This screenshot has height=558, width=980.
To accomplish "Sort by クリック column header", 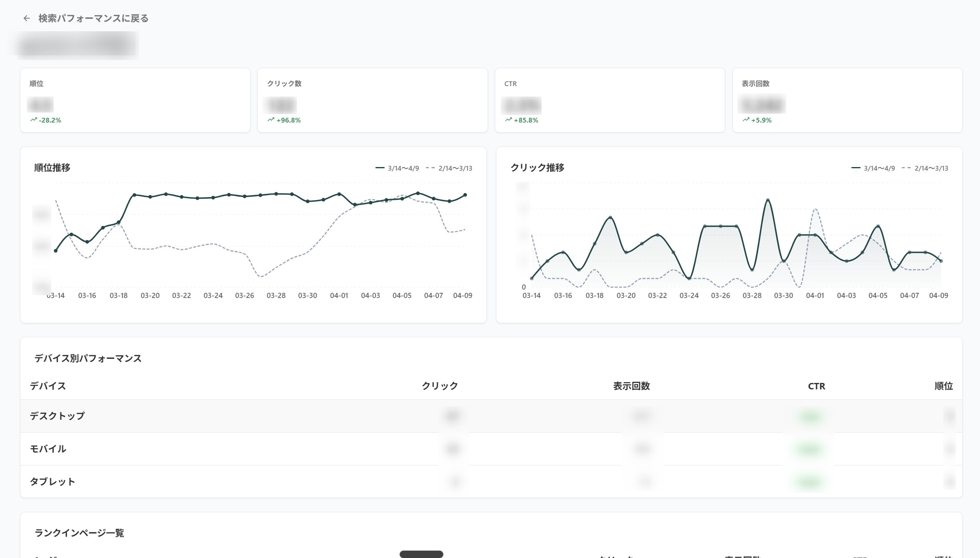I will tap(440, 386).
